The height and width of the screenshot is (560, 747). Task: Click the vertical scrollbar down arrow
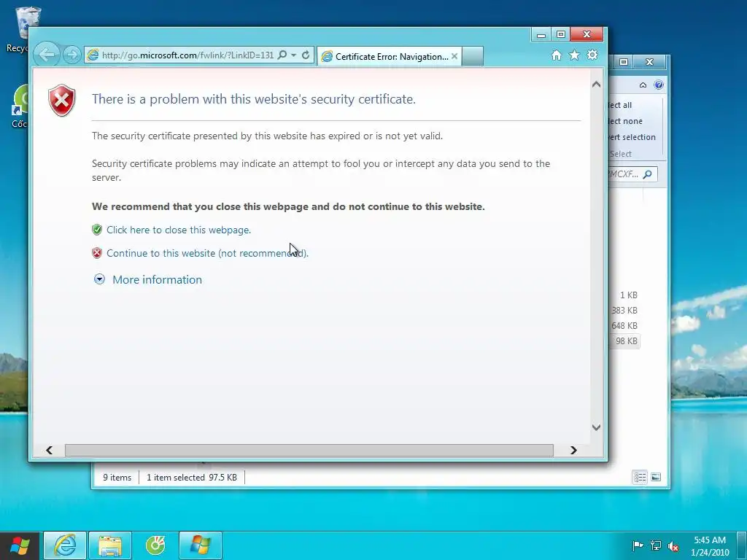pyautogui.click(x=596, y=427)
